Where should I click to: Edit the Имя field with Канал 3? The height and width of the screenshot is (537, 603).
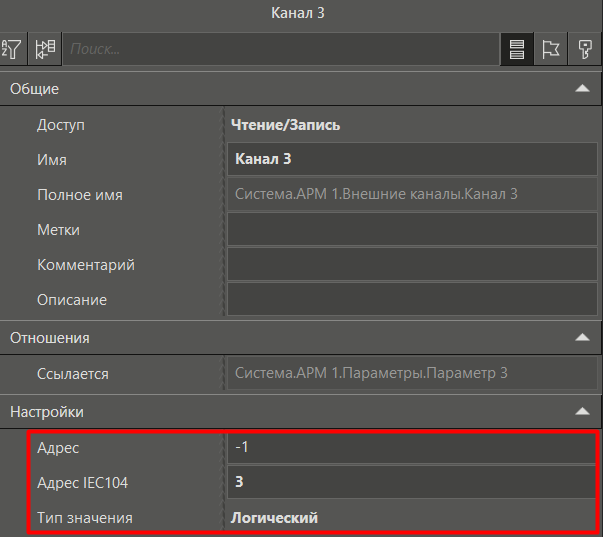pos(412,159)
